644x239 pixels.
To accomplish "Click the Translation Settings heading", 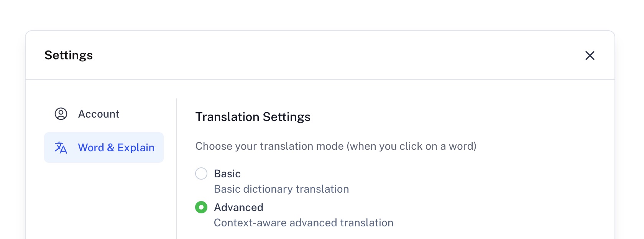I will click(253, 117).
